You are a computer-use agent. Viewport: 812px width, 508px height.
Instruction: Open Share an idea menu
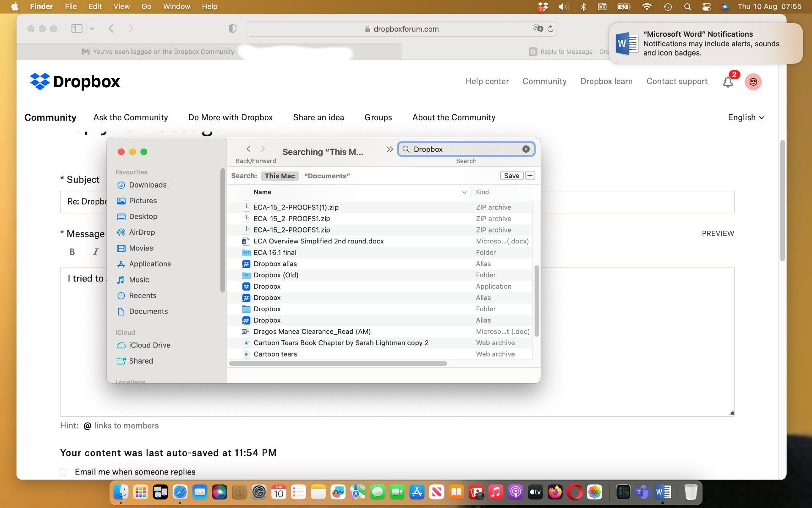pos(318,117)
